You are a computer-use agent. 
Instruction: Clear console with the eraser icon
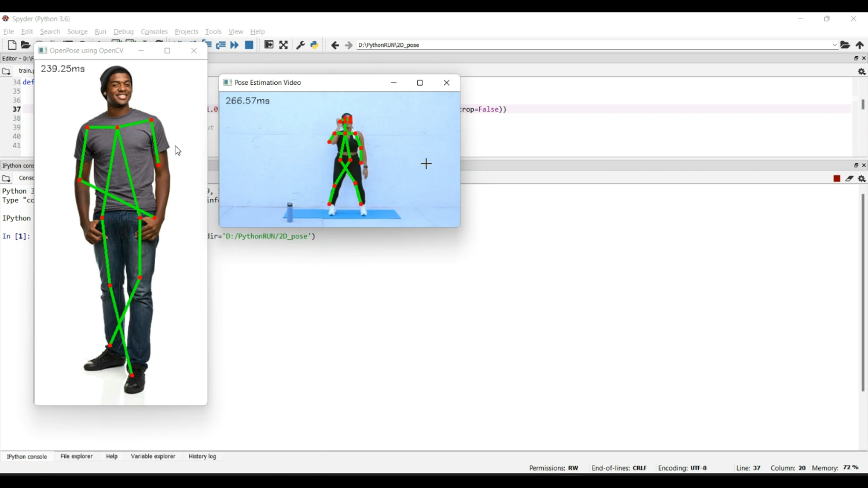pyautogui.click(x=849, y=179)
